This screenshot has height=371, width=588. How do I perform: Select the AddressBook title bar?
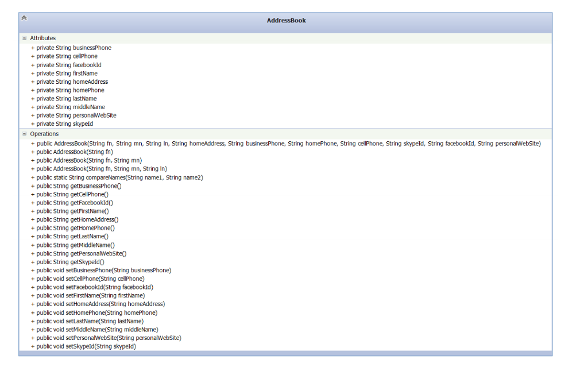point(286,20)
